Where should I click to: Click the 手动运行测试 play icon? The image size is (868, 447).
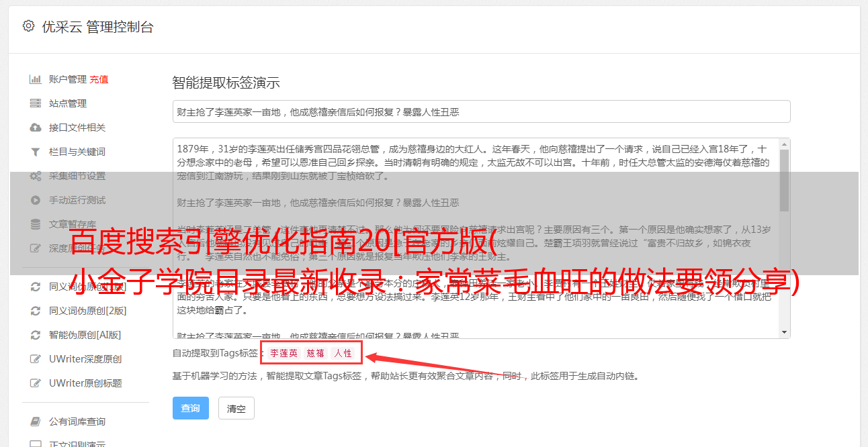36,200
